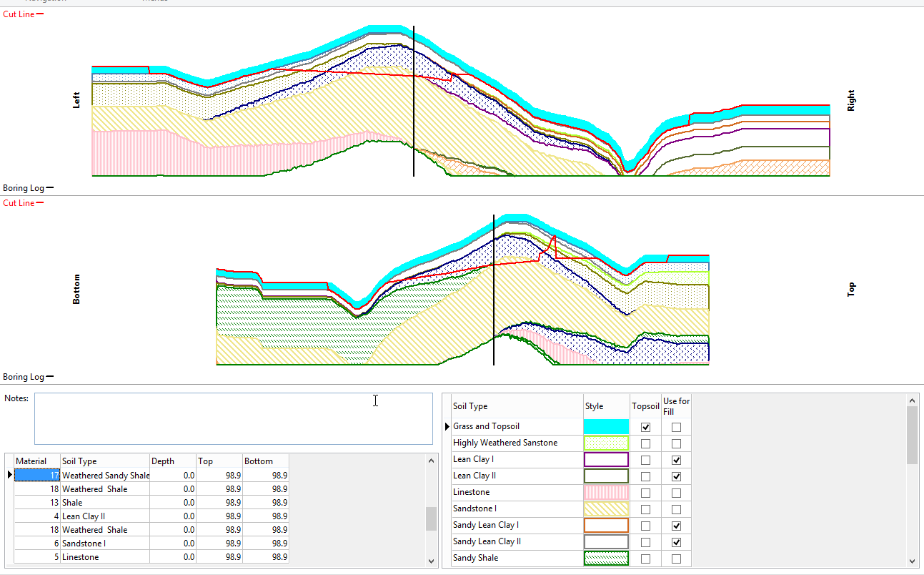Select Sandy Lean Clay II in the soil list
924x575 pixels.
[517, 541]
